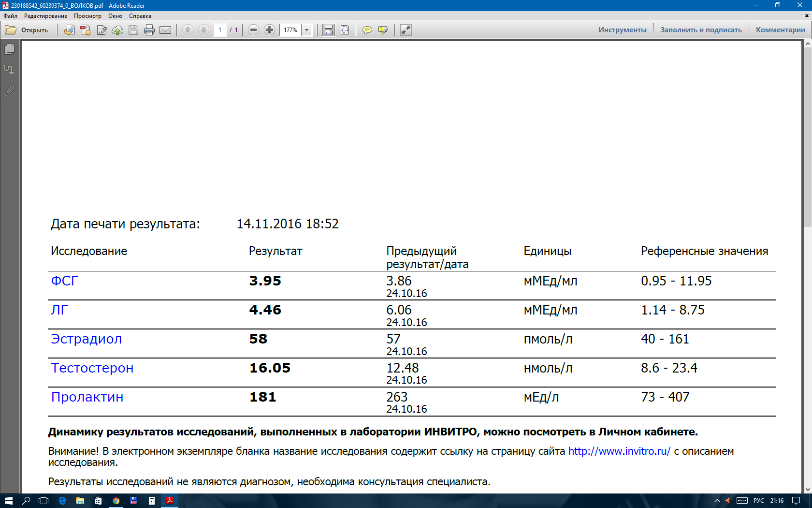Select the highlight text tool
Screen dimensions: 812x508
[x=383, y=30]
